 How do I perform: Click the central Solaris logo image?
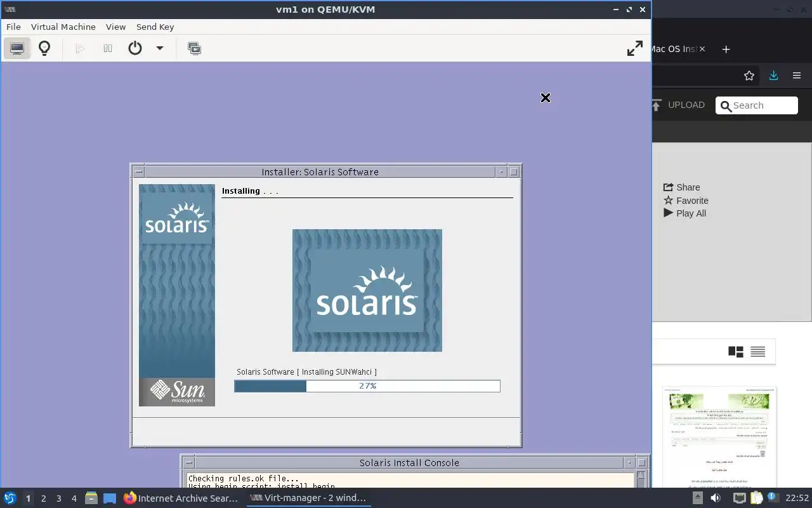click(367, 290)
